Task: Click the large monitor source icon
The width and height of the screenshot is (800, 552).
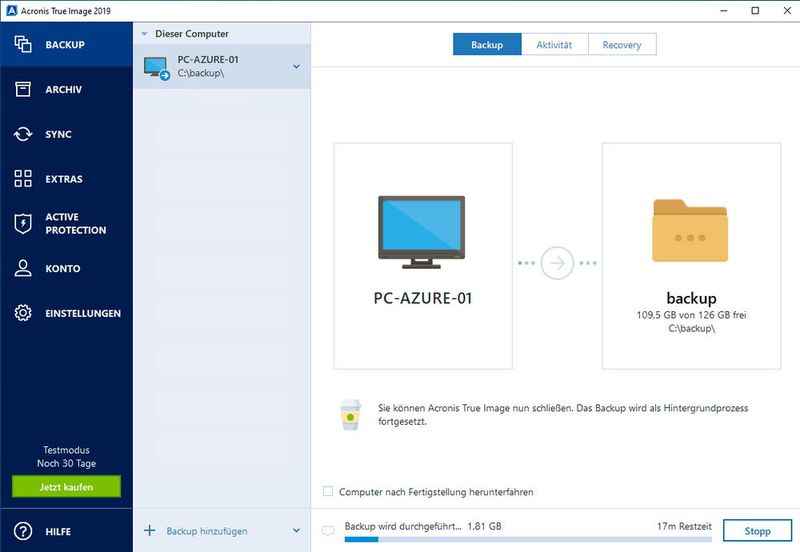Action: (x=421, y=232)
